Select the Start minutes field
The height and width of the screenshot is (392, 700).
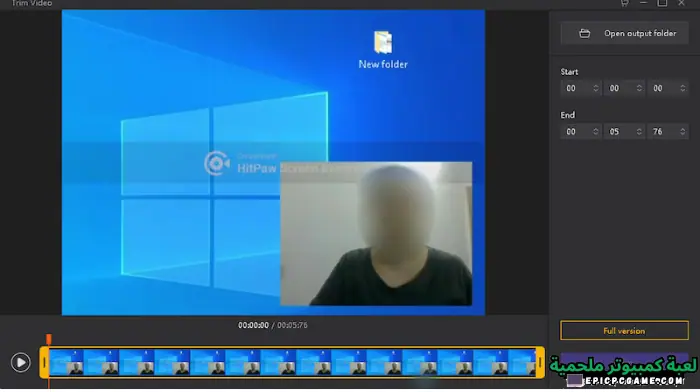[624, 88]
